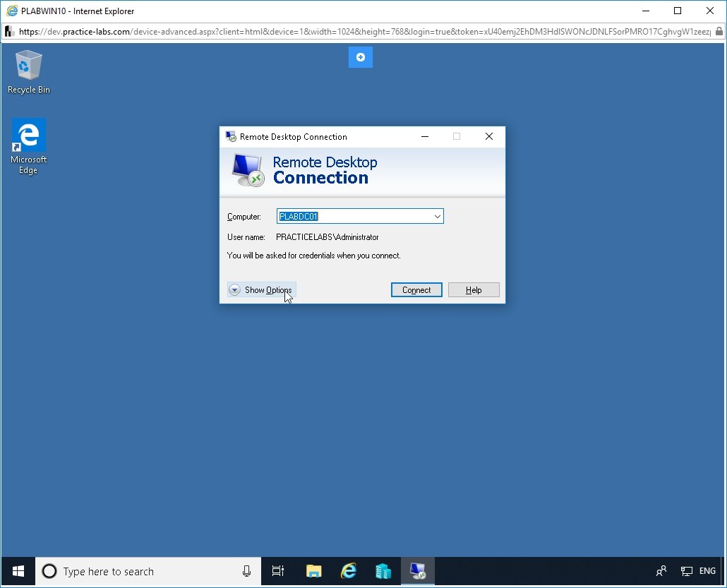Select the Microsoft Edge desktop shortcut

tap(28, 146)
